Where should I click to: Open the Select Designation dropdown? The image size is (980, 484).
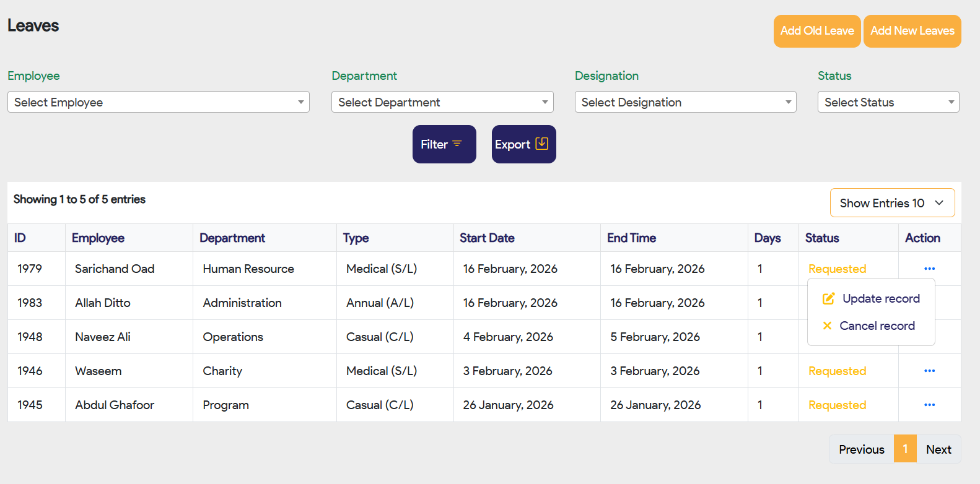pyautogui.click(x=685, y=102)
